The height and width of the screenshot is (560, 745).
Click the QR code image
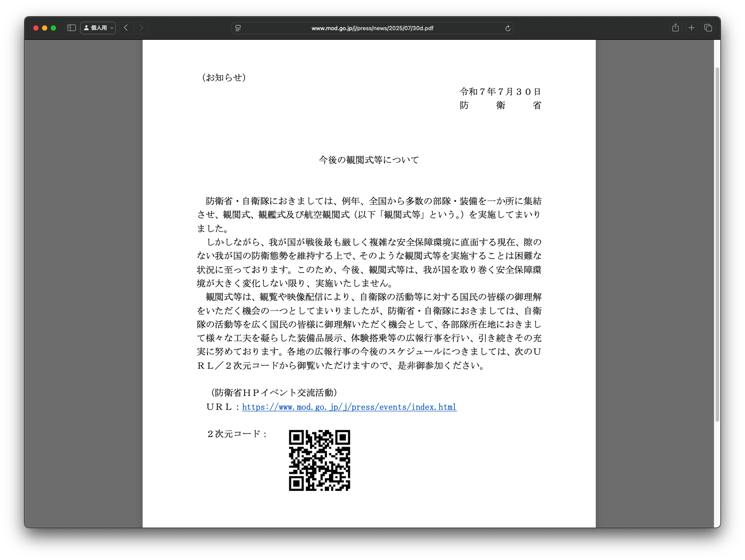coord(320,460)
